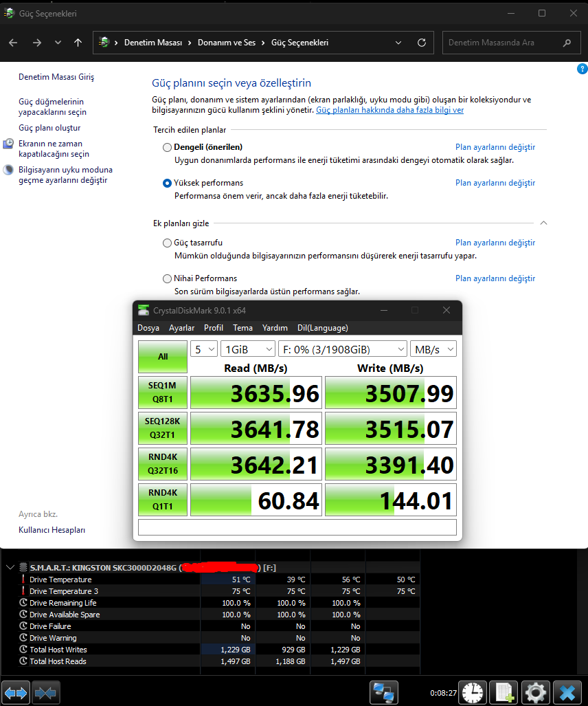Run the SEQ128K Q32T1 test
This screenshot has width=588, height=706.
pyautogui.click(x=163, y=428)
